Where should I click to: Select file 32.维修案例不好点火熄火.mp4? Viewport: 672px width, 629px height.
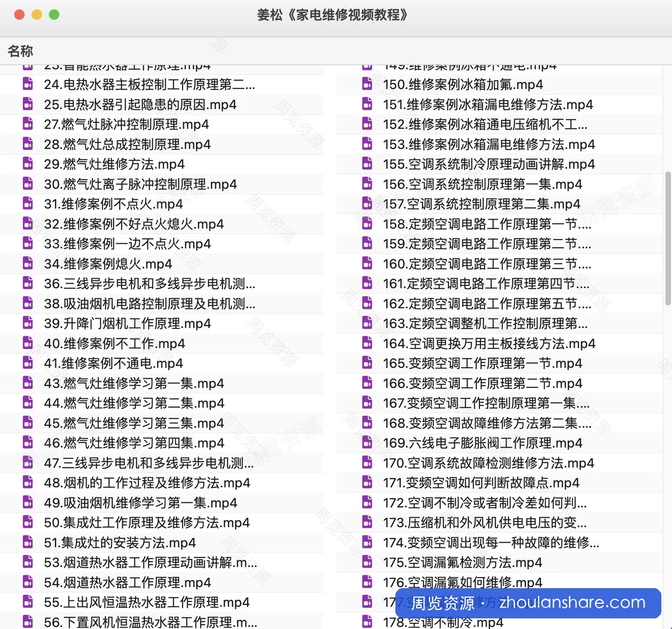pos(134,224)
